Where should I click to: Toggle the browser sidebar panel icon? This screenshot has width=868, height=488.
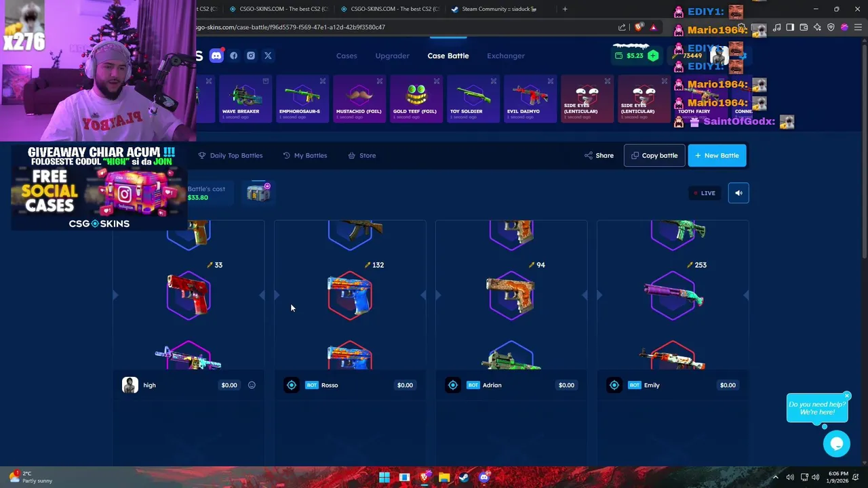[x=790, y=27]
